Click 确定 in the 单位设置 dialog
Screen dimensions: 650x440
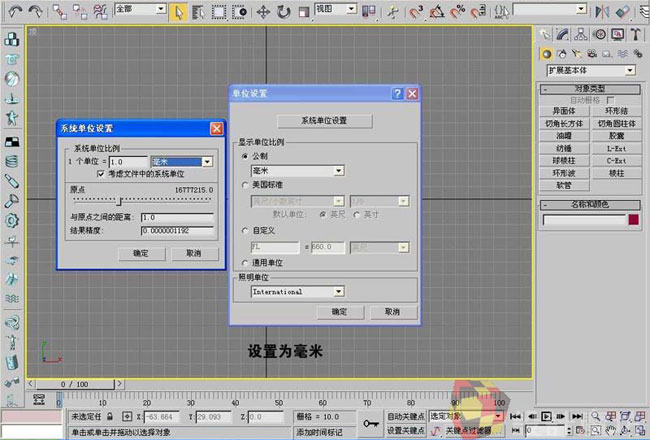337,312
